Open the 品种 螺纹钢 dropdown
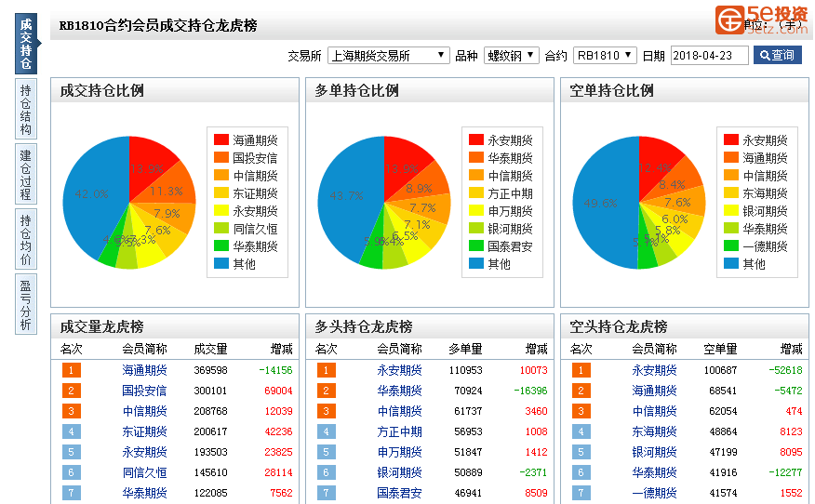Image resolution: width=815 pixels, height=504 pixels. tap(511, 55)
